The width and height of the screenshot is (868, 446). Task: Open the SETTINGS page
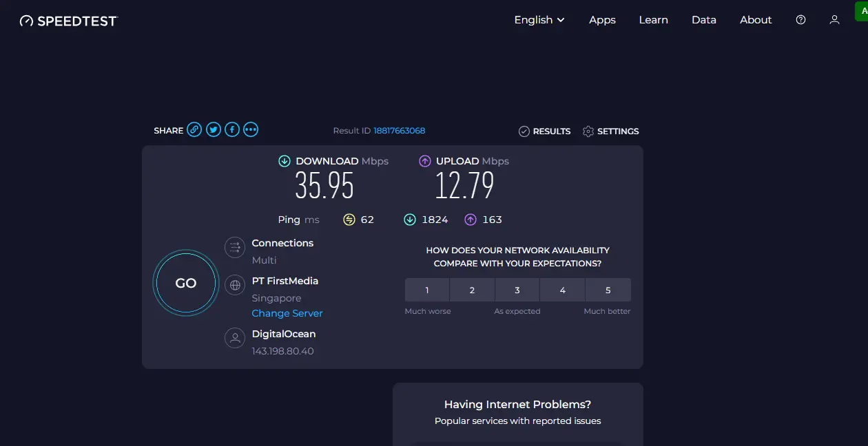[x=610, y=131]
